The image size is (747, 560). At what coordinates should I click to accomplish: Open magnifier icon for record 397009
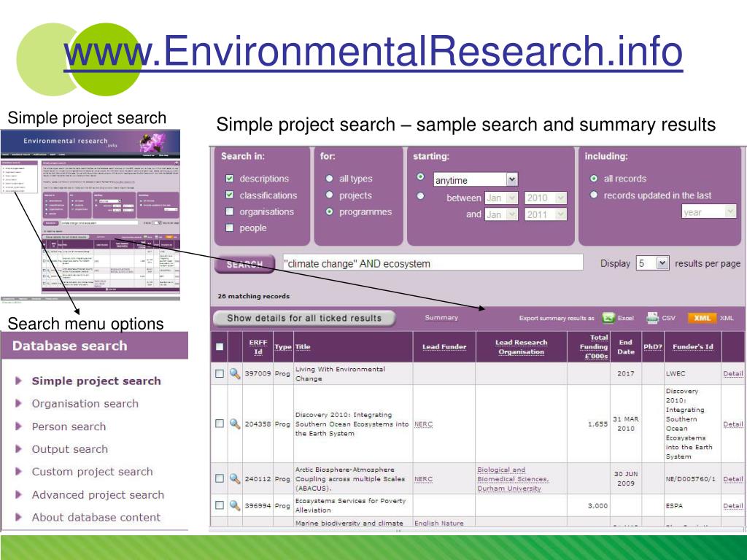(235, 374)
